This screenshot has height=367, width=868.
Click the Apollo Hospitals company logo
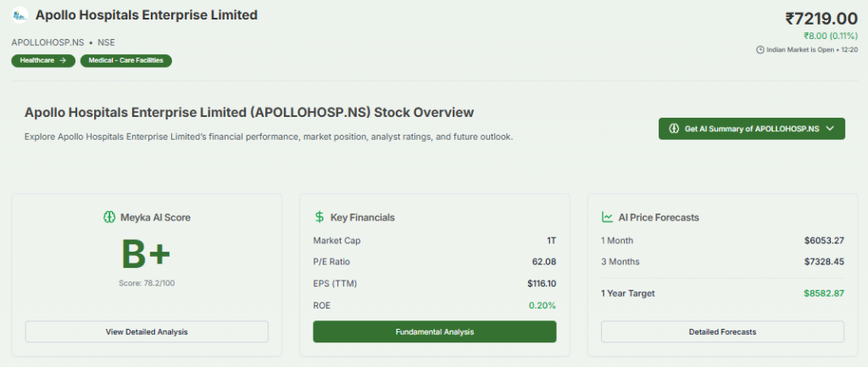[x=20, y=15]
